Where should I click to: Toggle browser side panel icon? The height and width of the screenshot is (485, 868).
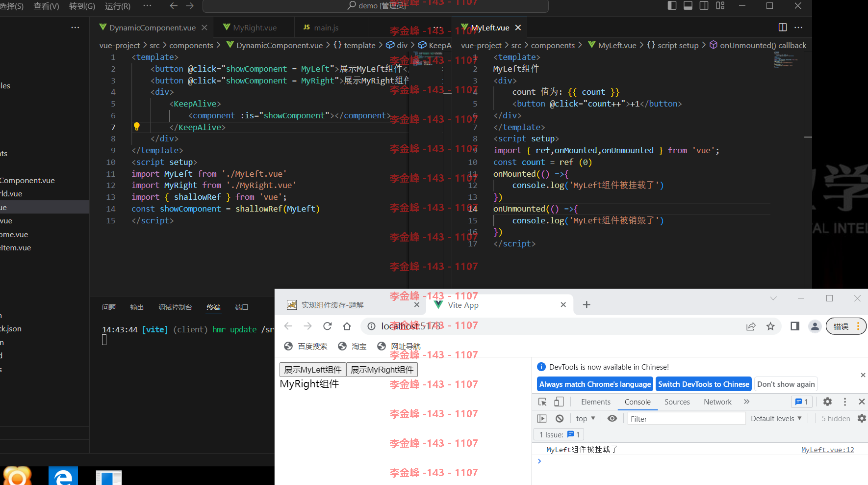[795, 326]
